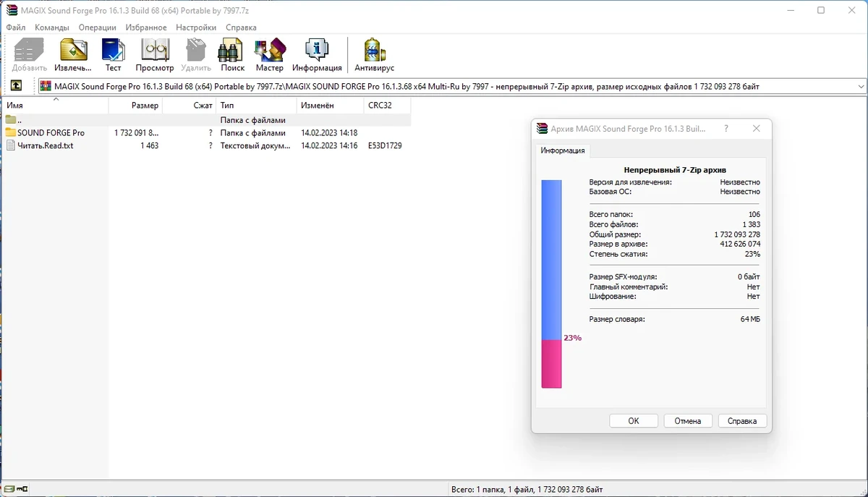Screen dimensions: 868x497
Task: Click 'Всего файлов:' label in dialog
Action: [x=613, y=225]
